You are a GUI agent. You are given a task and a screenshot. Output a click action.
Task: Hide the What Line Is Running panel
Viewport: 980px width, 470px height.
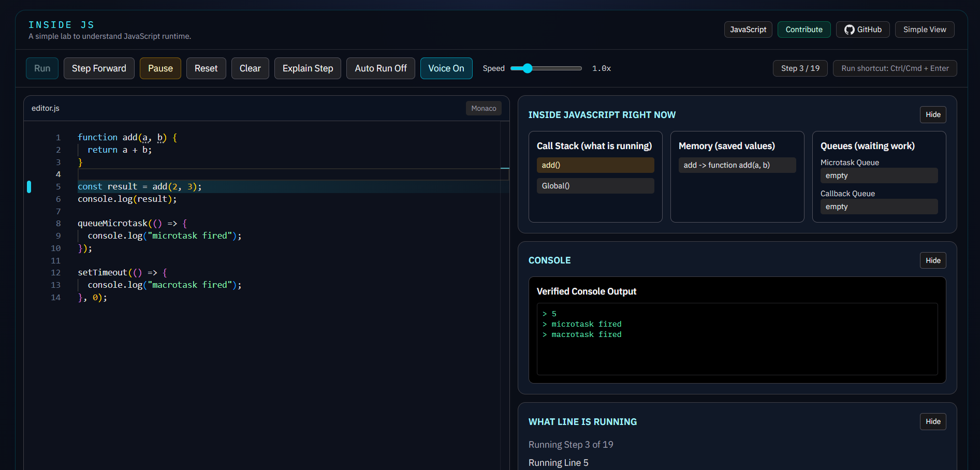(933, 421)
